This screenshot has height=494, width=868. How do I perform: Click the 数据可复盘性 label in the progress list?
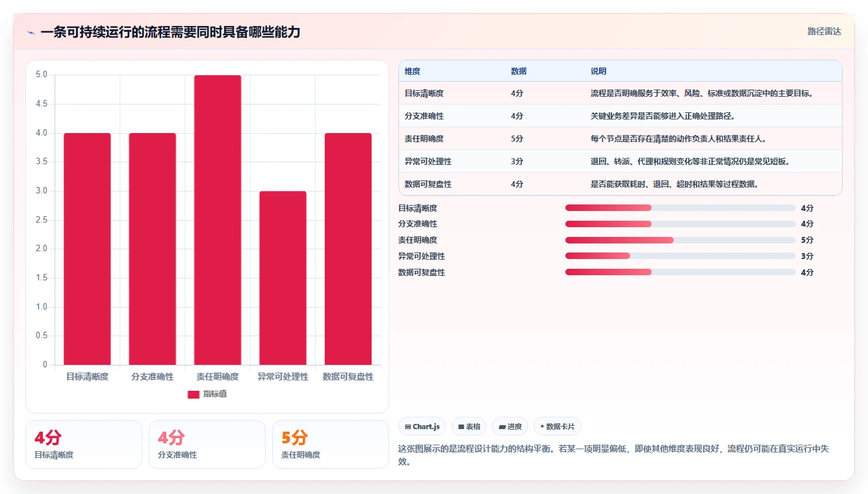pyautogui.click(x=422, y=273)
